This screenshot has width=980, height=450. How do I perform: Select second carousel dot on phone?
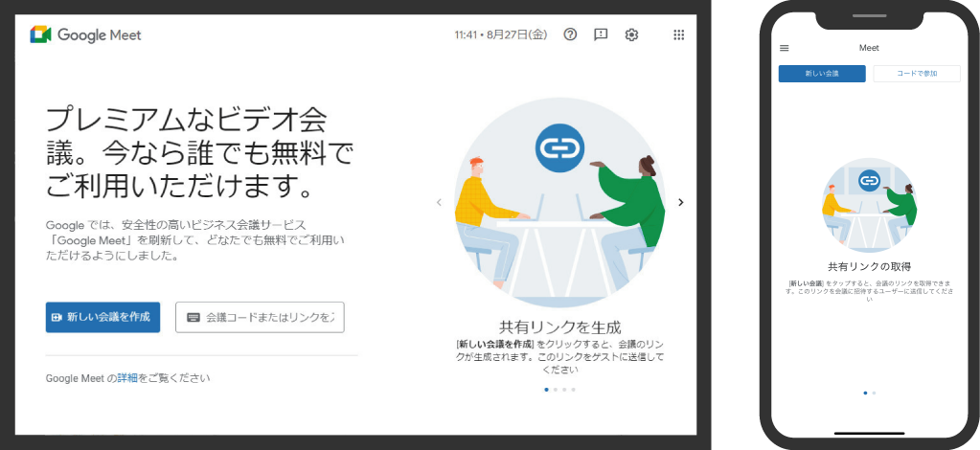874,394
